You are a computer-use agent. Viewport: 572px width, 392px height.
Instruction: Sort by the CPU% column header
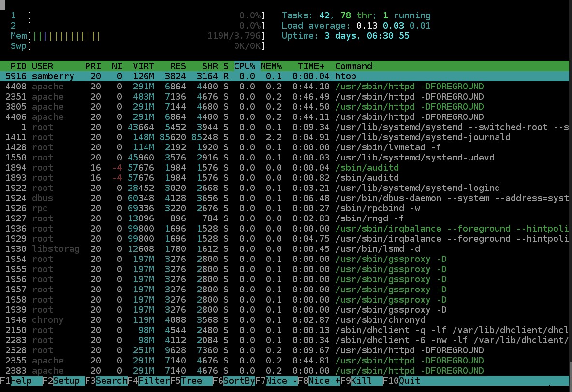tap(245, 66)
